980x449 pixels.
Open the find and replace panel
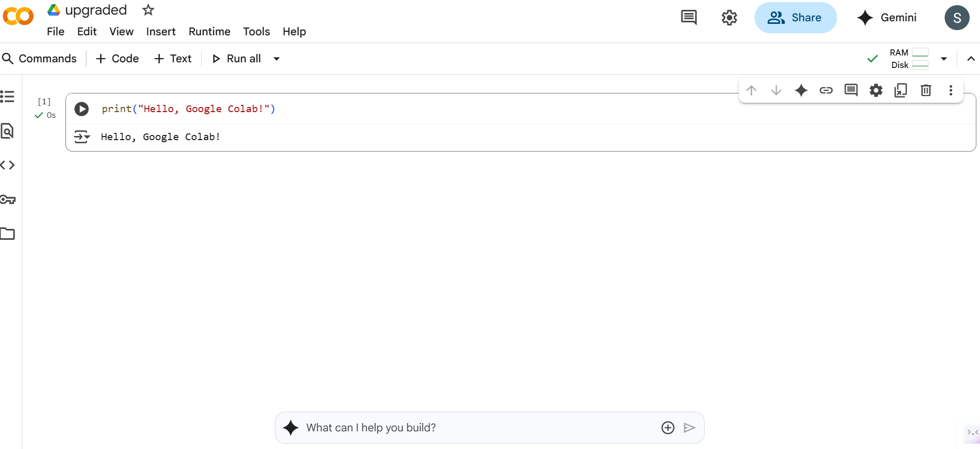click(x=8, y=131)
